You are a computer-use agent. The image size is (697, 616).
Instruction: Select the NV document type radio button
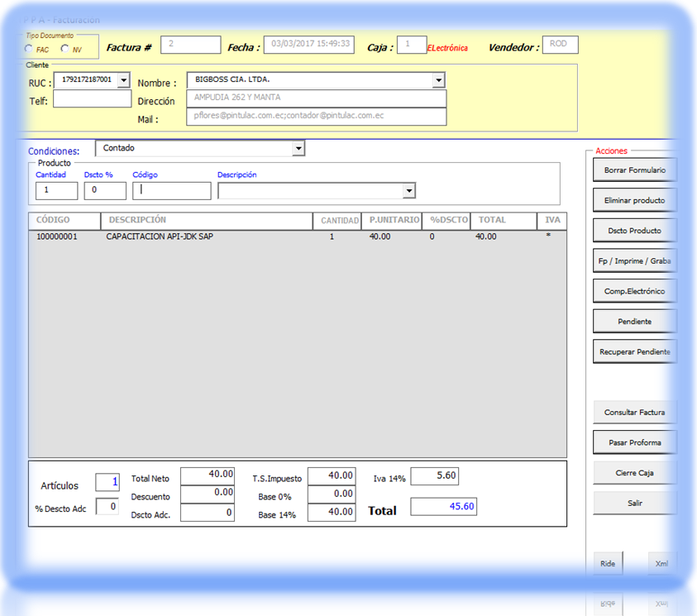65,50
